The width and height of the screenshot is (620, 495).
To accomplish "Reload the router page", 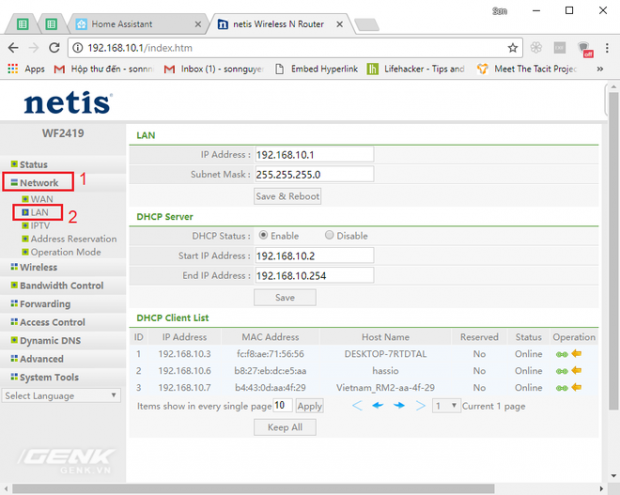I will [55, 47].
